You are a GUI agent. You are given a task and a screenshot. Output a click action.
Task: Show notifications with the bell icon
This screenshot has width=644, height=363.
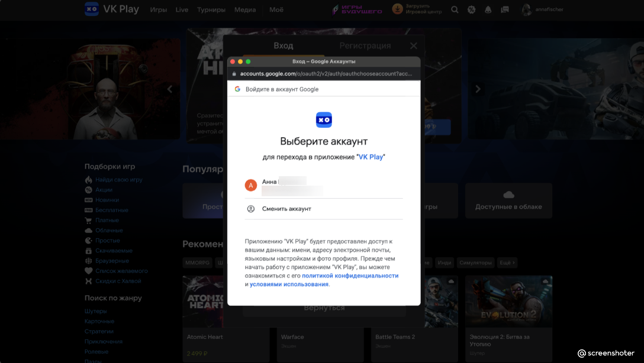488,9
